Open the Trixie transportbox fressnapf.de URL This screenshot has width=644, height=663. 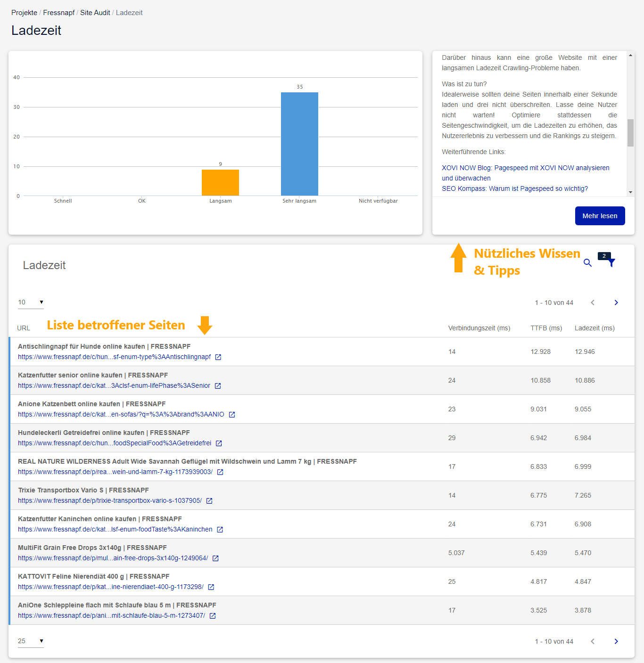click(x=110, y=500)
